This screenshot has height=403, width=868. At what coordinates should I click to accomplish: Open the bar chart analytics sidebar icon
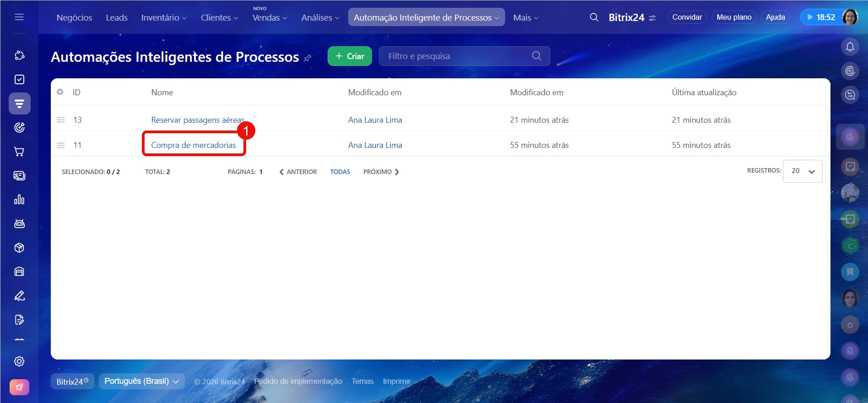coord(19,200)
